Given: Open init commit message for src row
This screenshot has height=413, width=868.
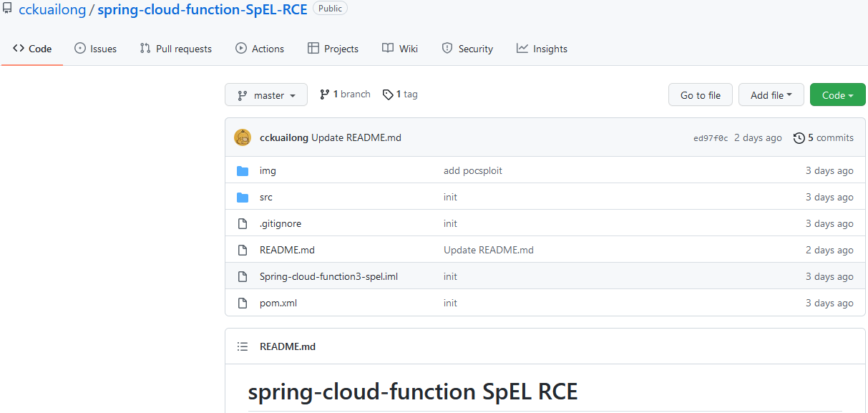Looking at the screenshot, I should [450, 198].
